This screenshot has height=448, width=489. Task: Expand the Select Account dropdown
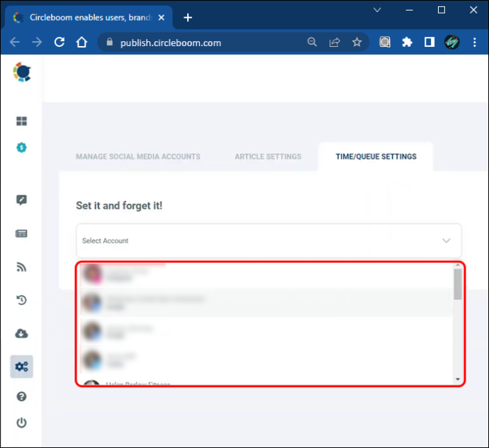269,240
